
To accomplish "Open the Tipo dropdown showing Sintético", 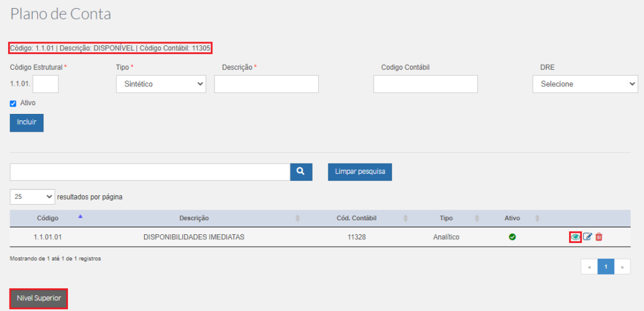I will [x=161, y=84].
